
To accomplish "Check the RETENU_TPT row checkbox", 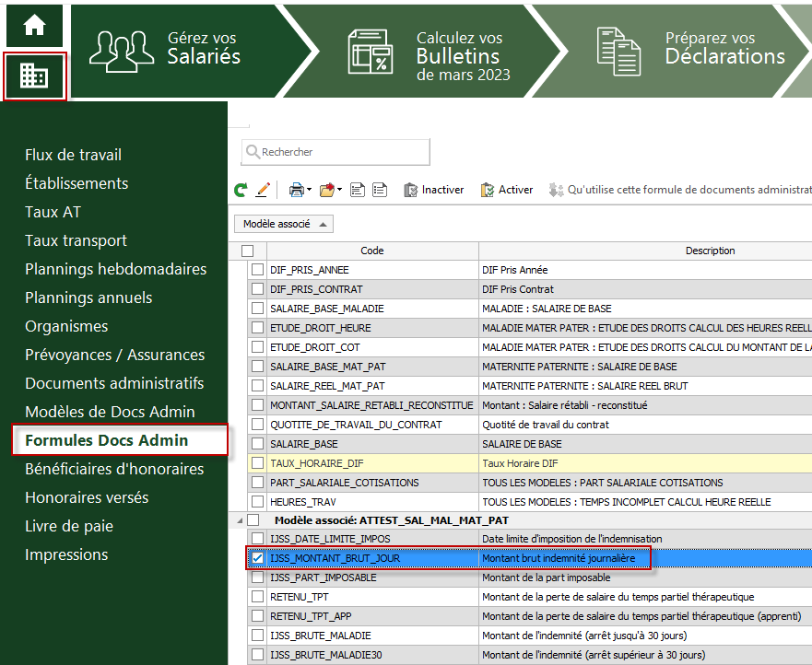I will tap(257, 597).
